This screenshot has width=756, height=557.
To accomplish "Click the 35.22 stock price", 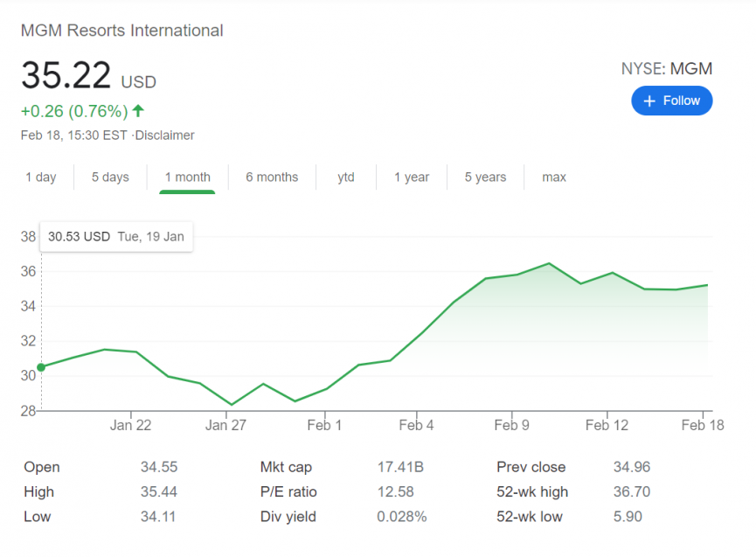I will pos(66,76).
